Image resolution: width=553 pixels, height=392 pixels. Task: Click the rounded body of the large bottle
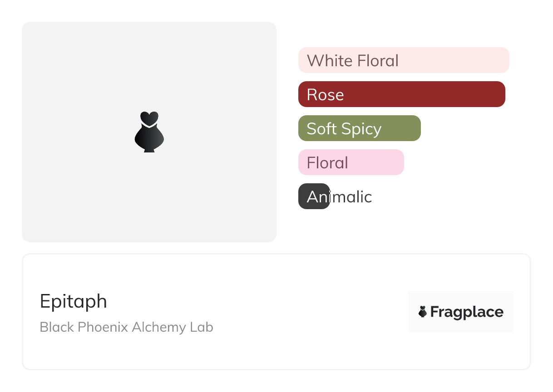coord(149,137)
